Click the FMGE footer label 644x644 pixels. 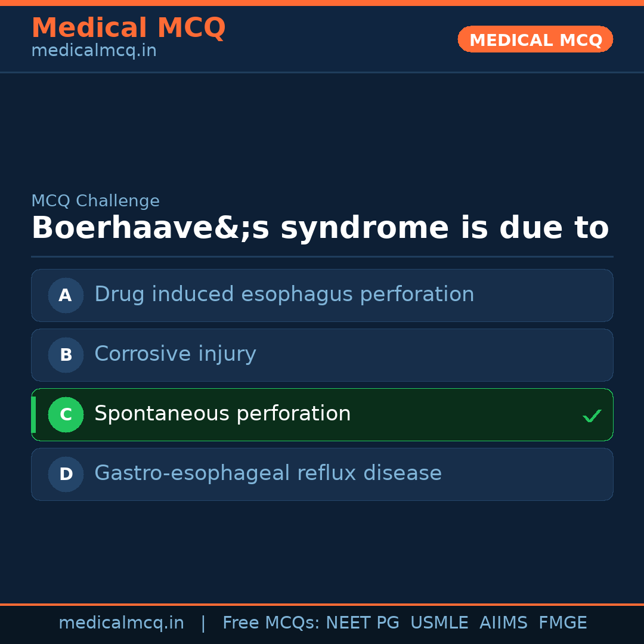562,623
